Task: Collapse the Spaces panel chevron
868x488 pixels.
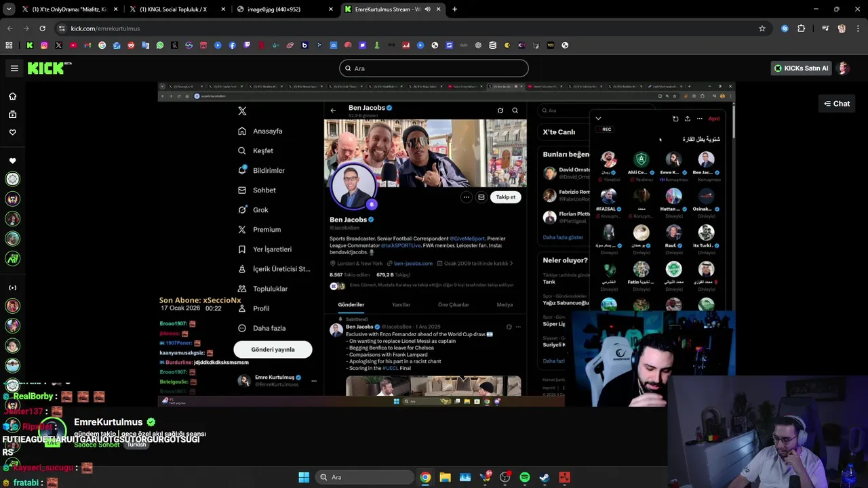Action: [x=598, y=119]
